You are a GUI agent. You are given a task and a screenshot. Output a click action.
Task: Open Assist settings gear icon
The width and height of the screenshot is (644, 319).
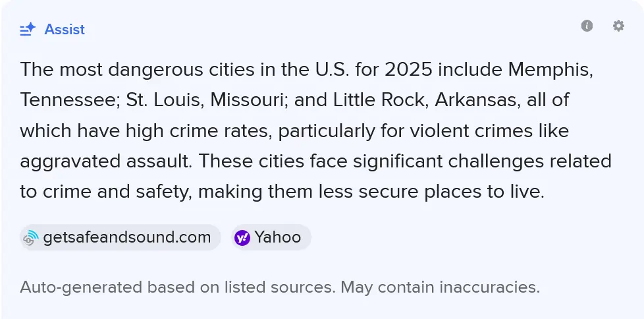click(618, 26)
